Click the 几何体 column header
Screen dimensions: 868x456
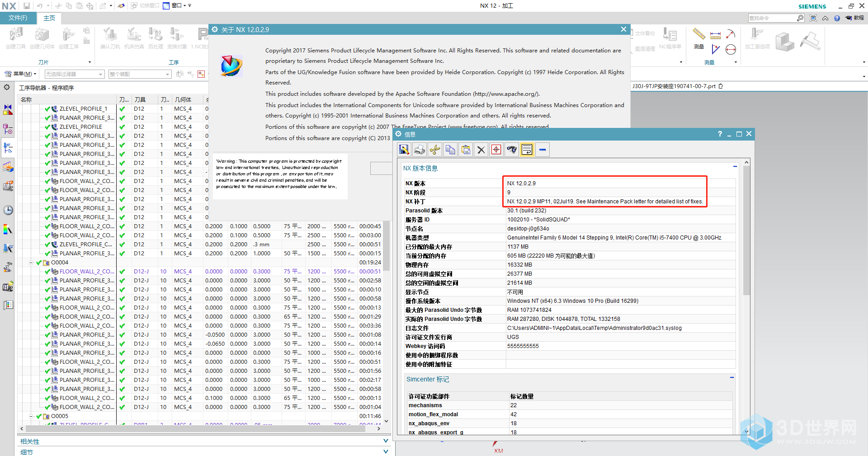pos(188,99)
